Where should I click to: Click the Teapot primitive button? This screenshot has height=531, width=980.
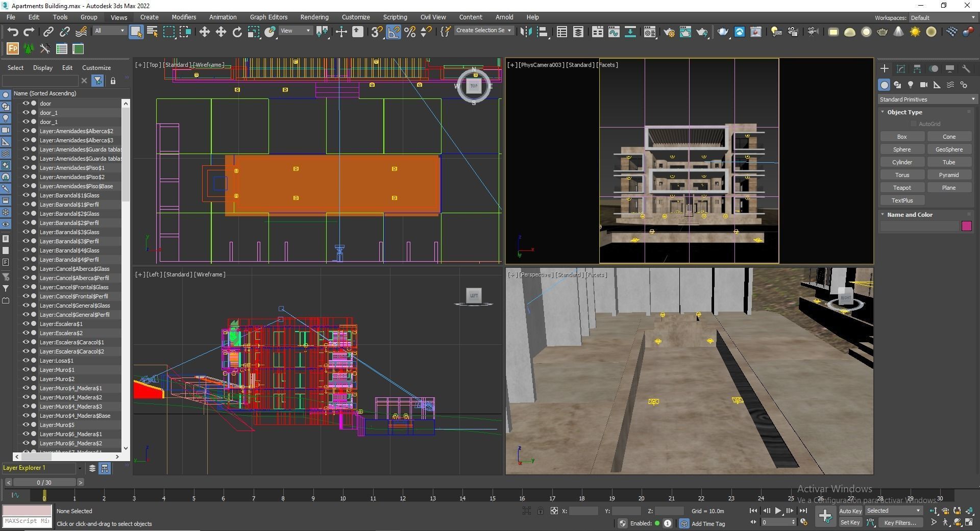902,188
